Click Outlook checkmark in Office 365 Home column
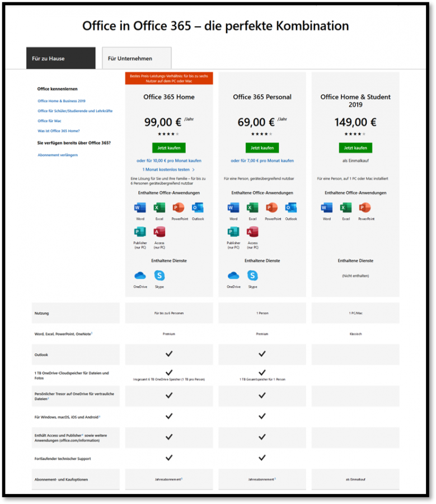Image resolution: width=436 pixels, height=504 pixels. click(169, 354)
